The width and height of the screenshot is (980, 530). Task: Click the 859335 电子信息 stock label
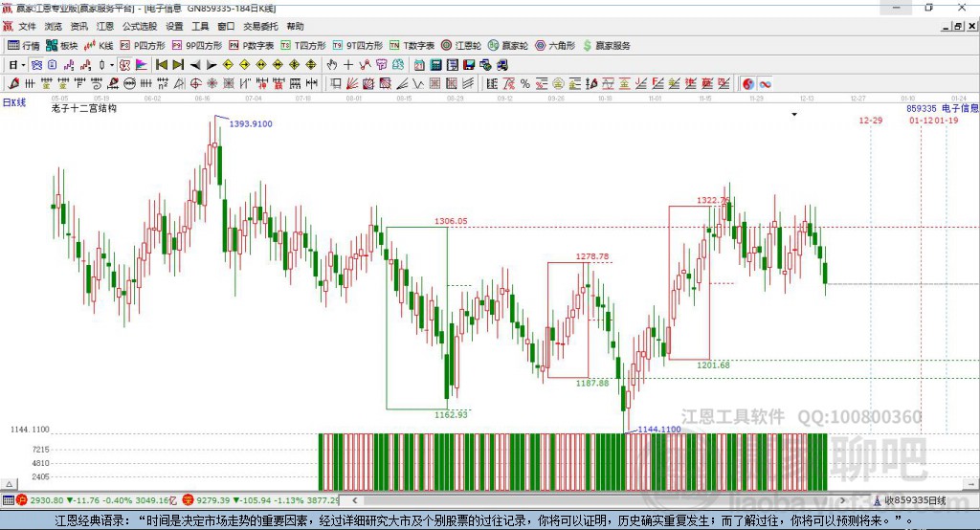pos(943,108)
